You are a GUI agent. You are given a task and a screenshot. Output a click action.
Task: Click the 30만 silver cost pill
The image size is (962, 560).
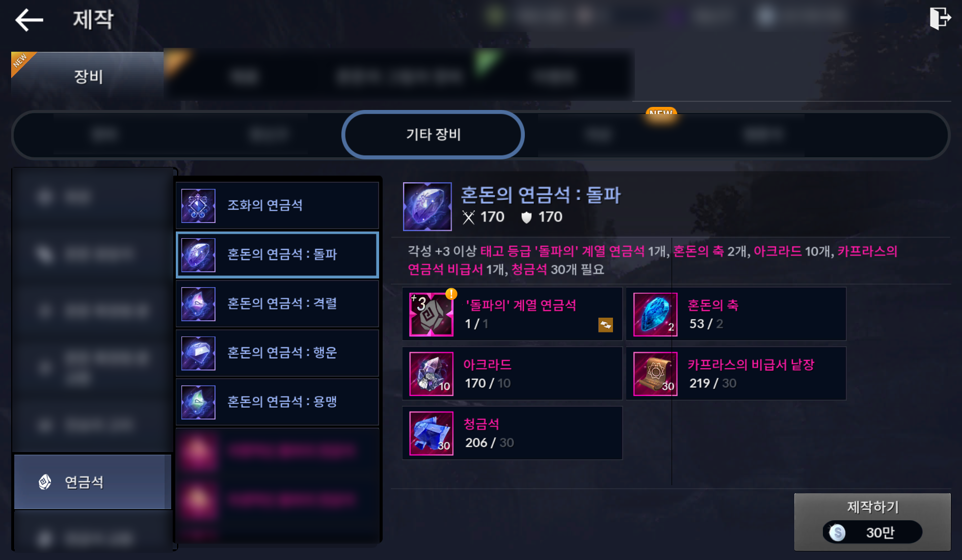(872, 533)
